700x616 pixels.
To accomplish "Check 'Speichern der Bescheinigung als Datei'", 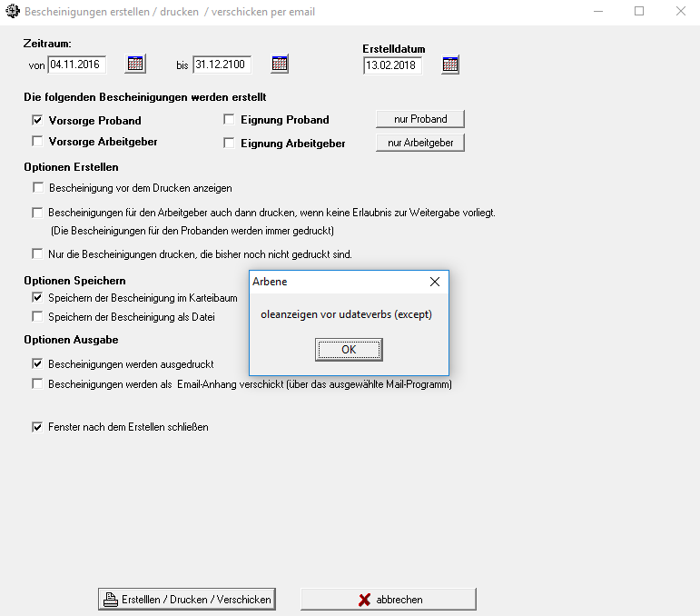I will 37,316.
